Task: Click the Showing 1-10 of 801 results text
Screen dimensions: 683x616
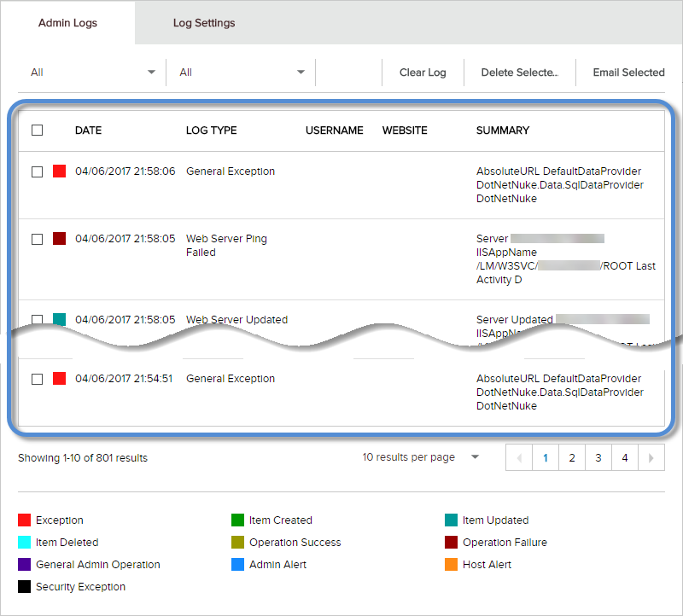Action: pos(83,458)
